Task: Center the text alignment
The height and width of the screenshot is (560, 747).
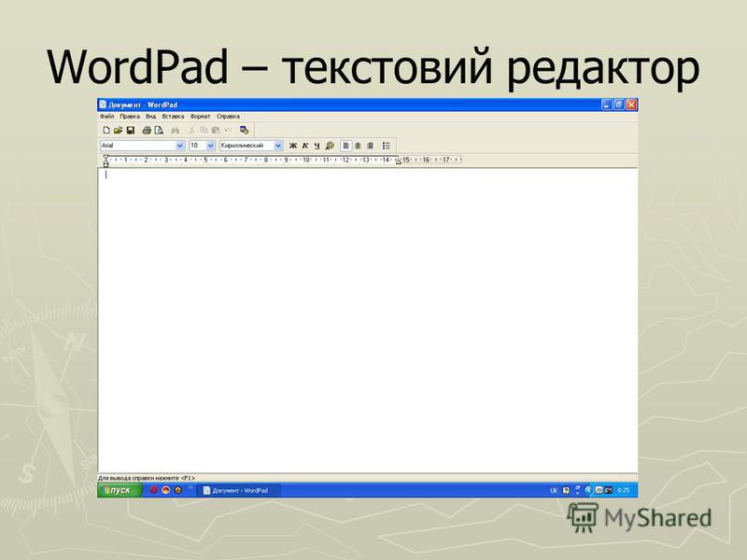Action: pyautogui.click(x=358, y=146)
